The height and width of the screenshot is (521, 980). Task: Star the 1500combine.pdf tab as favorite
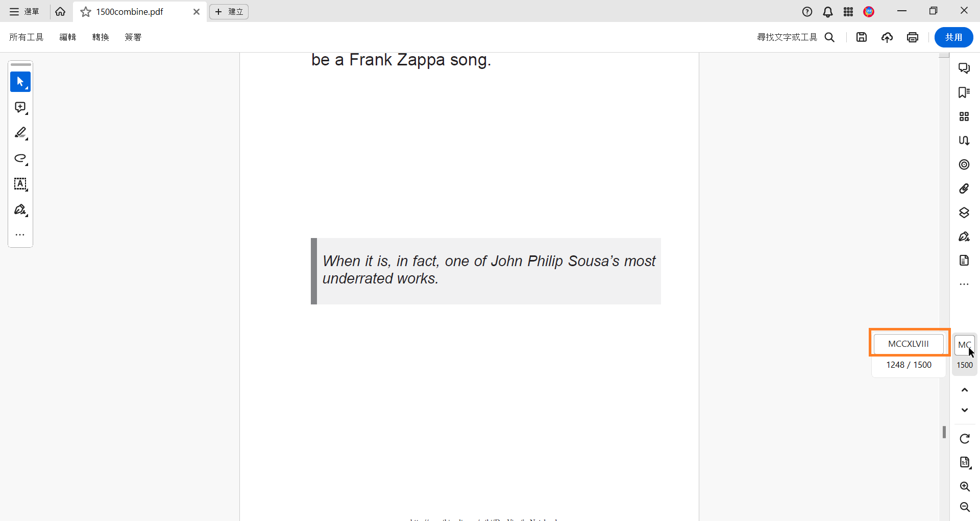[x=86, y=12]
